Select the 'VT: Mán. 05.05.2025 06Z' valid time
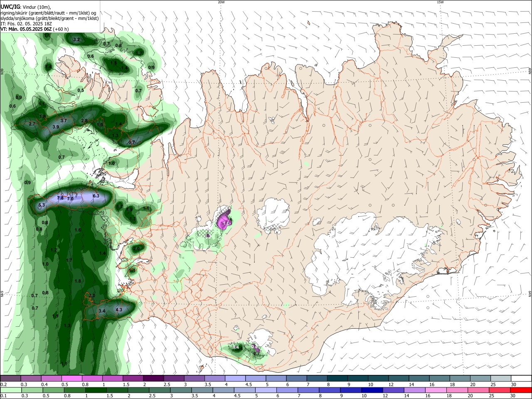 26,29
